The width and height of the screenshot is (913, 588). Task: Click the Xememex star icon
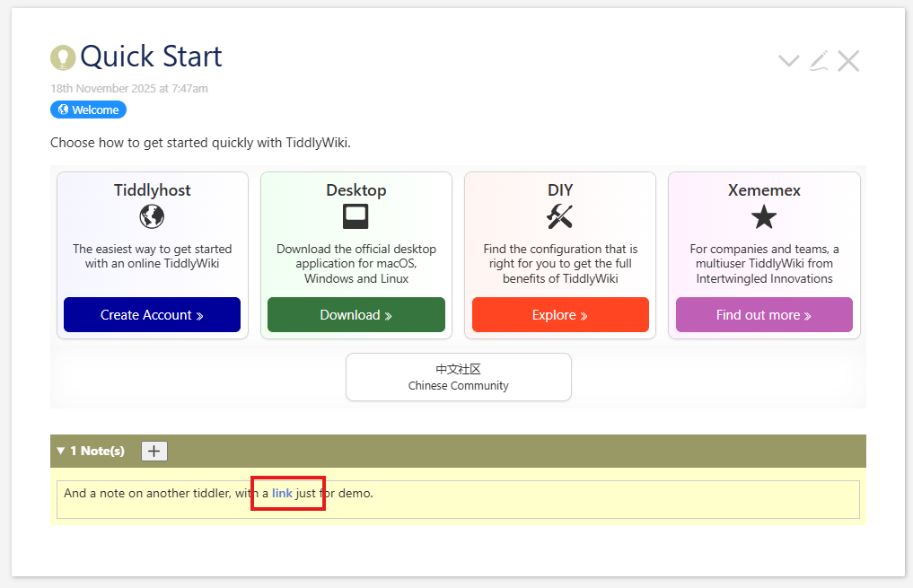(763, 216)
